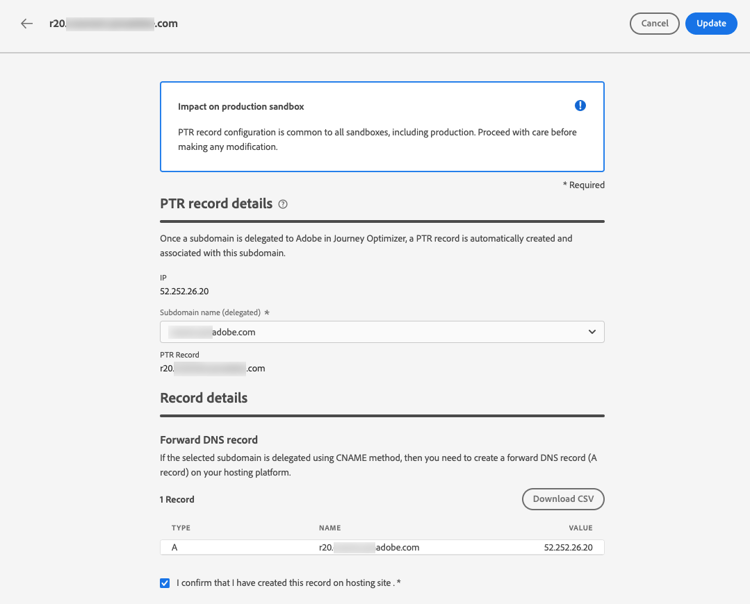Select the IP address 52.252.26.20 text

184,291
